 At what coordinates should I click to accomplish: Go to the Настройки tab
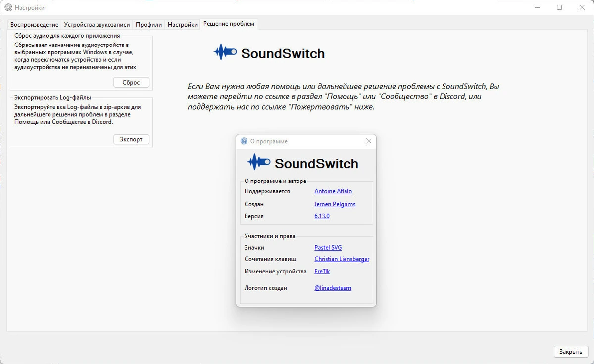coord(182,24)
